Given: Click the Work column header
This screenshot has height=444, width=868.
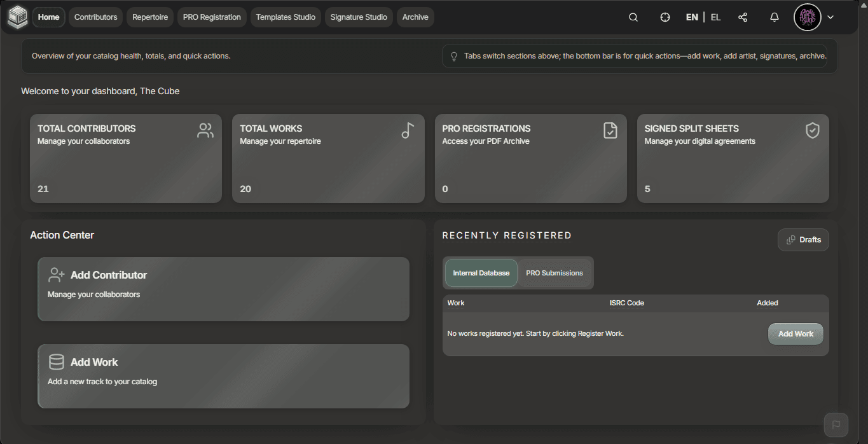Looking at the screenshot, I should tap(456, 303).
